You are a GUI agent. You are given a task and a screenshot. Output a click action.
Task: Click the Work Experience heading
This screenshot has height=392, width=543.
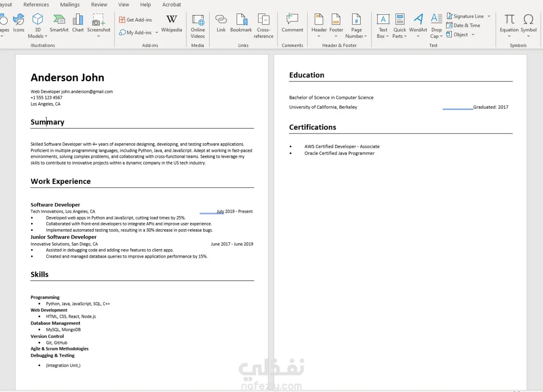point(61,181)
